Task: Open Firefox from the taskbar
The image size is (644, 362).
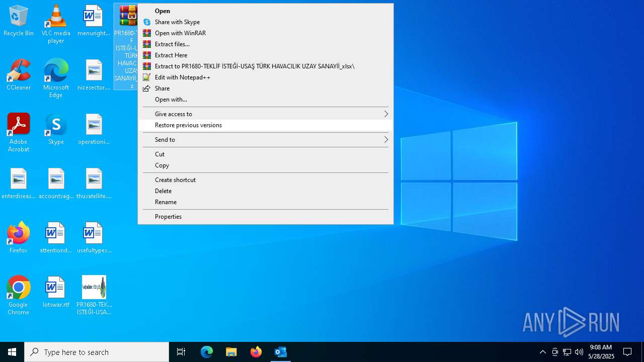Action: click(x=256, y=352)
